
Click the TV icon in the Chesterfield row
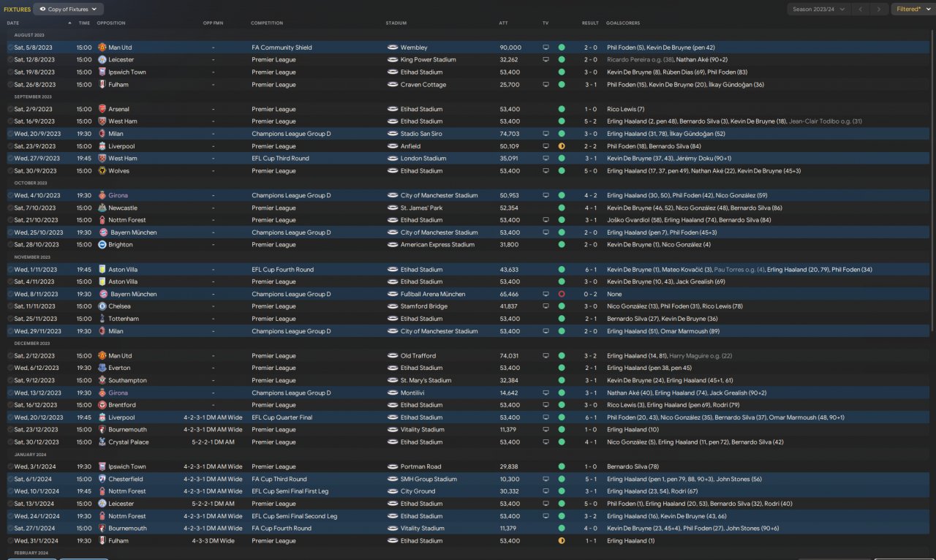(x=546, y=480)
